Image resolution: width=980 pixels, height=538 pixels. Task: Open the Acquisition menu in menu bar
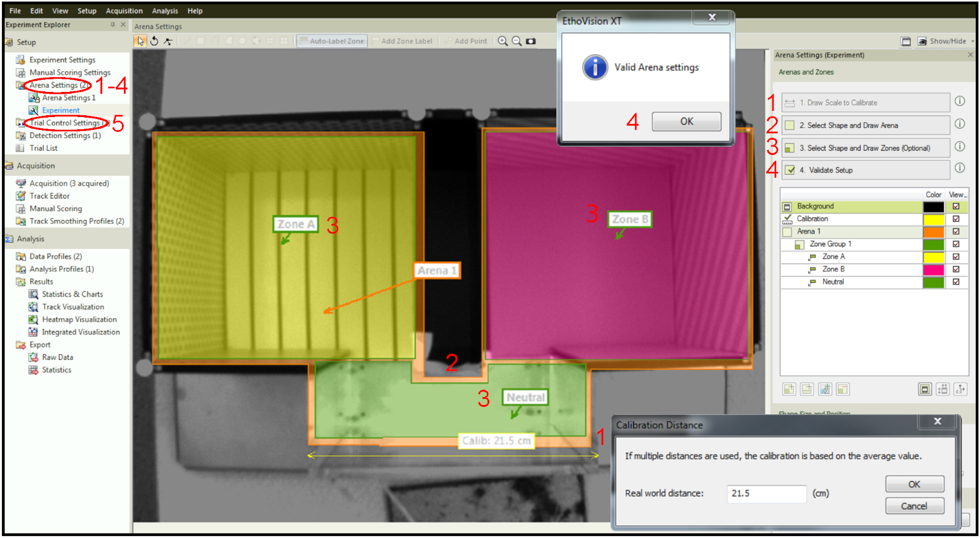pyautogui.click(x=124, y=11)
